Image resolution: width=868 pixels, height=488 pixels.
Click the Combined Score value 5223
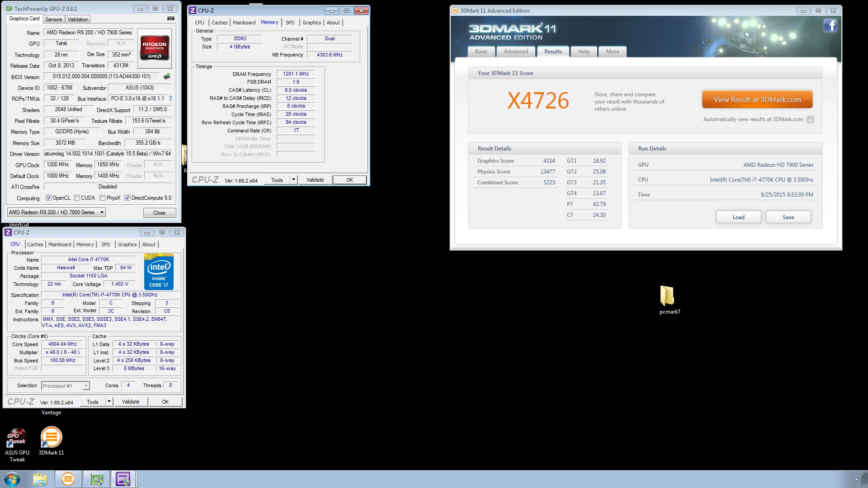coord(549,183)
